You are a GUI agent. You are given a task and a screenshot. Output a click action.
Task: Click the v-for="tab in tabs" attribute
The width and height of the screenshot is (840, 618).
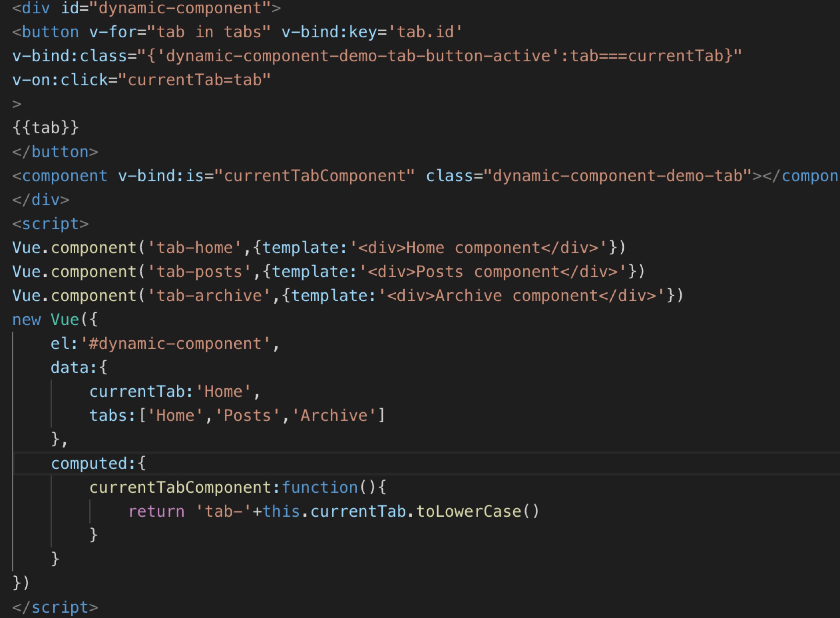[180, 32]
